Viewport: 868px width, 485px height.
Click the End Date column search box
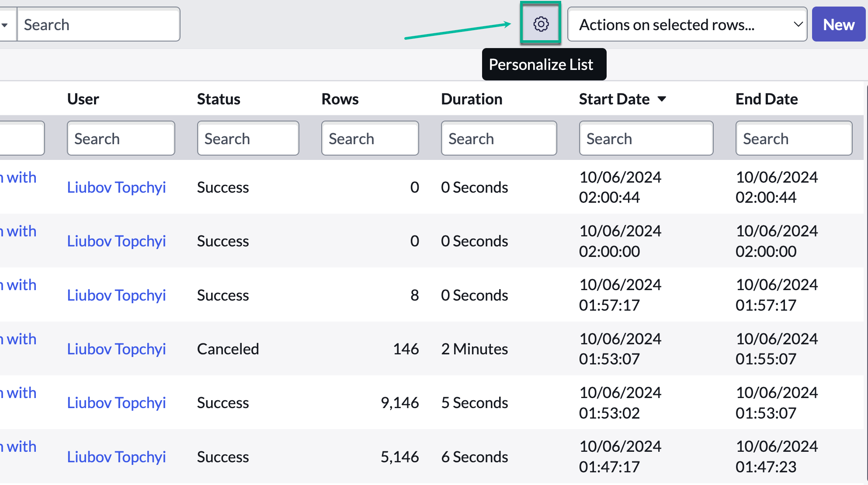794,138
